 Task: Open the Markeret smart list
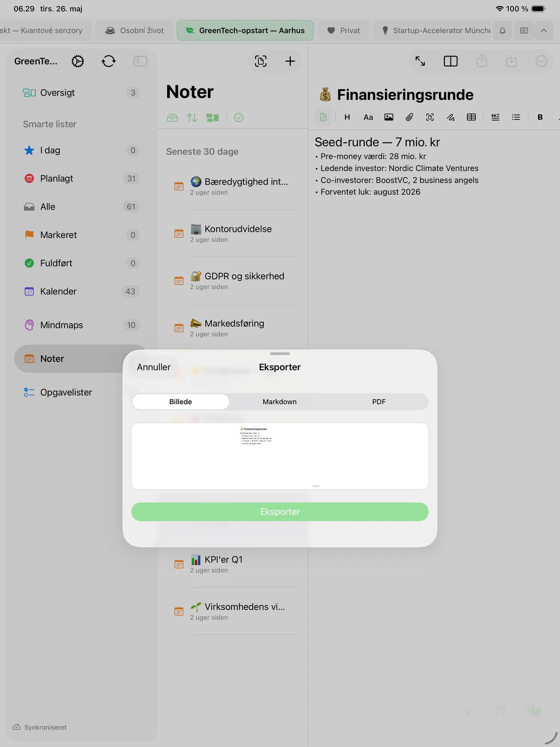click(81, 235)
